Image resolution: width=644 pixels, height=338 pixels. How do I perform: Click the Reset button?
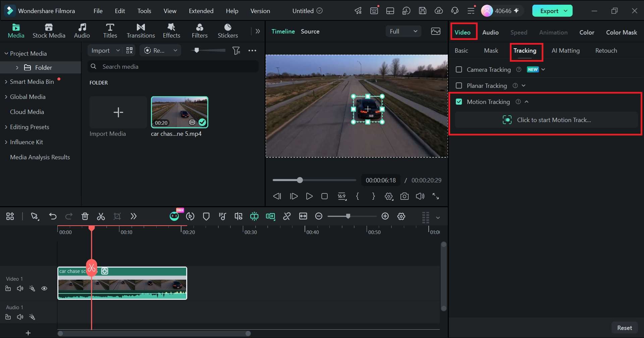point(625,328)
